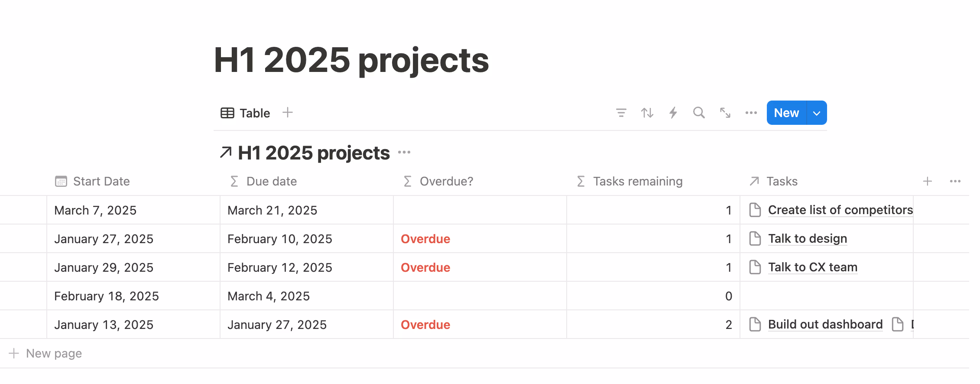Click the lightning bolt automations icon

coord(673,113)
